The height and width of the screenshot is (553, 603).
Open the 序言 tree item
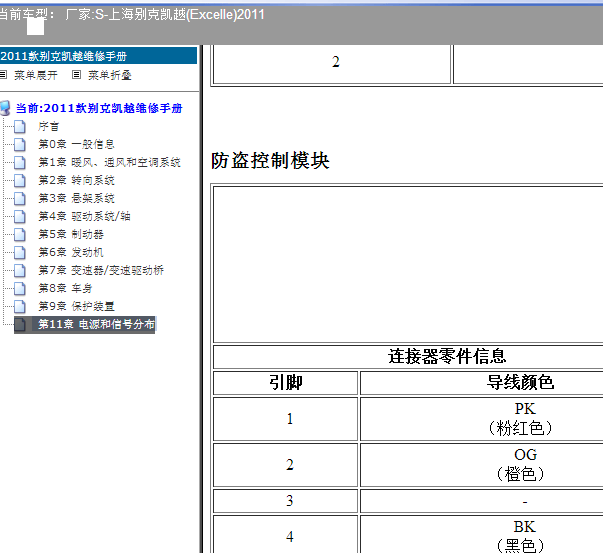[x=48, y=127]
